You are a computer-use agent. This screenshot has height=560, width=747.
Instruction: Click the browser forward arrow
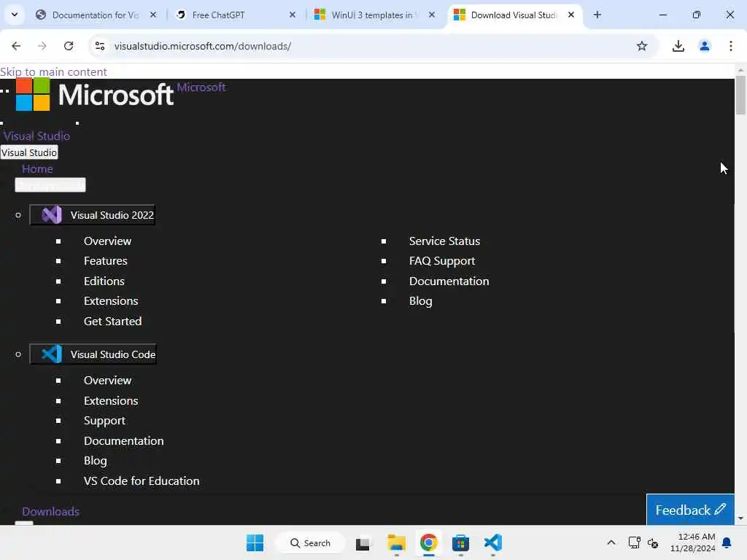click(42, 46)
